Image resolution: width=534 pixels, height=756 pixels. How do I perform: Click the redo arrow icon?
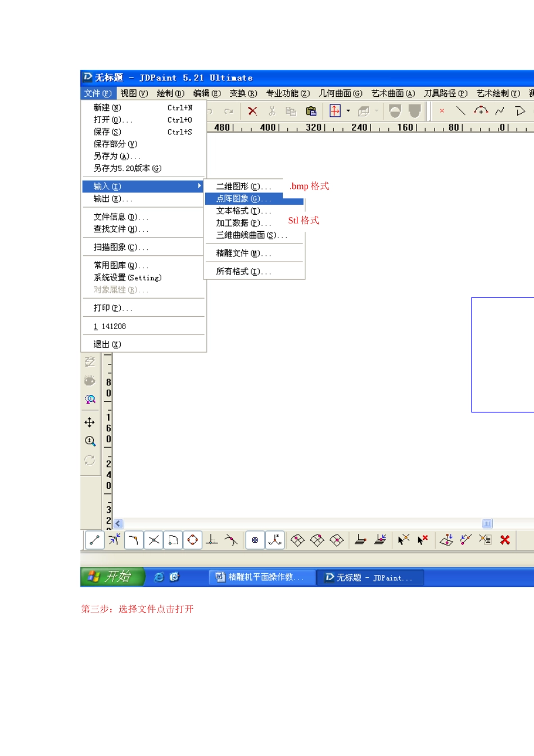tap(228, 111)
